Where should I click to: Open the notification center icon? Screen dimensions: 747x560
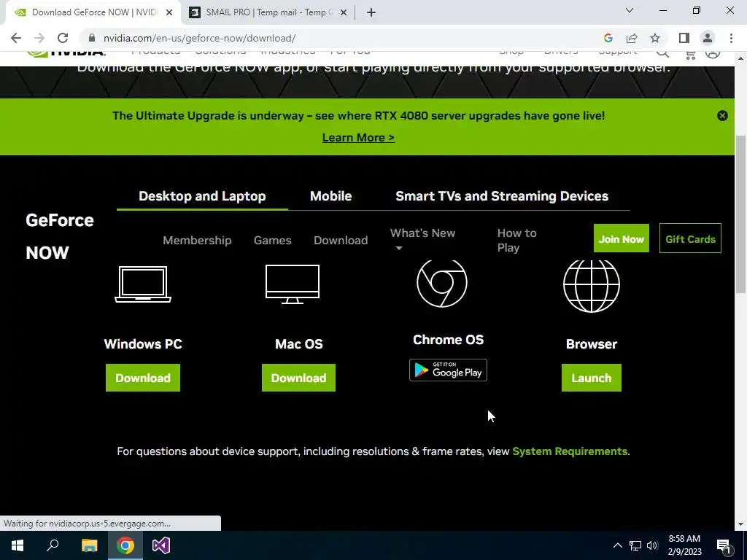(724, 545)
